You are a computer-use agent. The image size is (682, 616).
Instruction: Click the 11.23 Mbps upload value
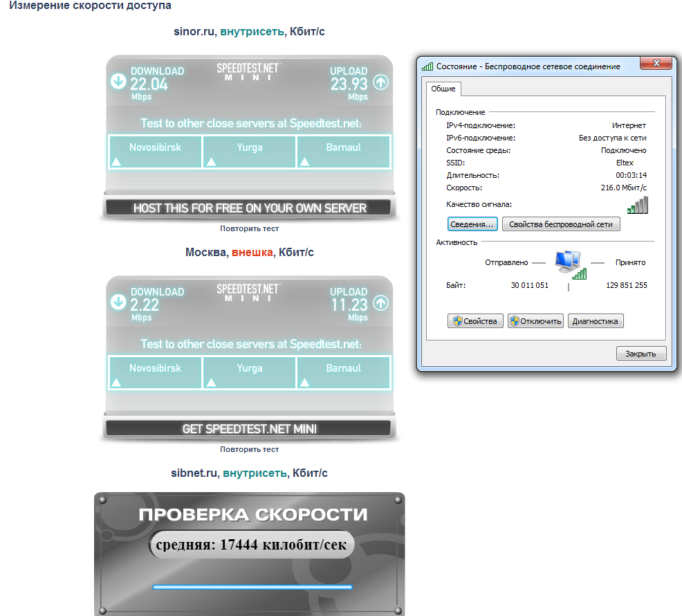[349, 305]
